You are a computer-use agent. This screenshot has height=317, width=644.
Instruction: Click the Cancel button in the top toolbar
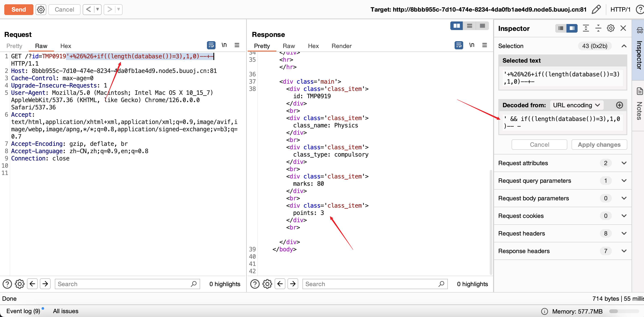tap(64, 9)
